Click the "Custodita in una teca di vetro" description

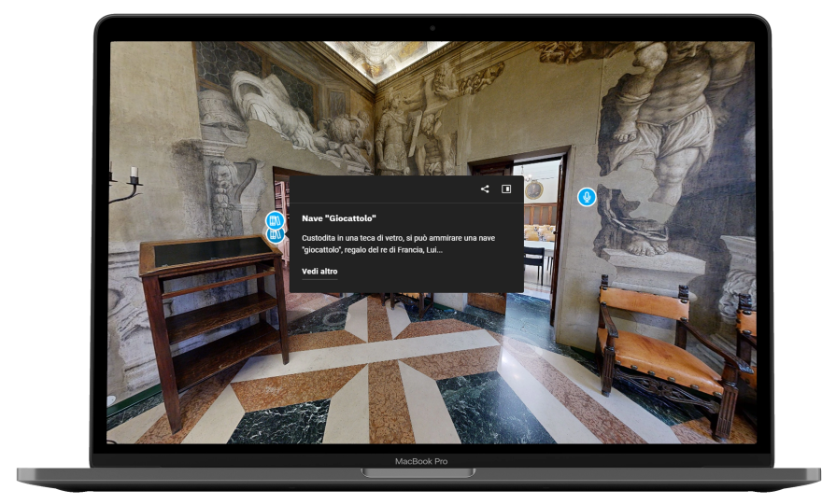point(398,244)
